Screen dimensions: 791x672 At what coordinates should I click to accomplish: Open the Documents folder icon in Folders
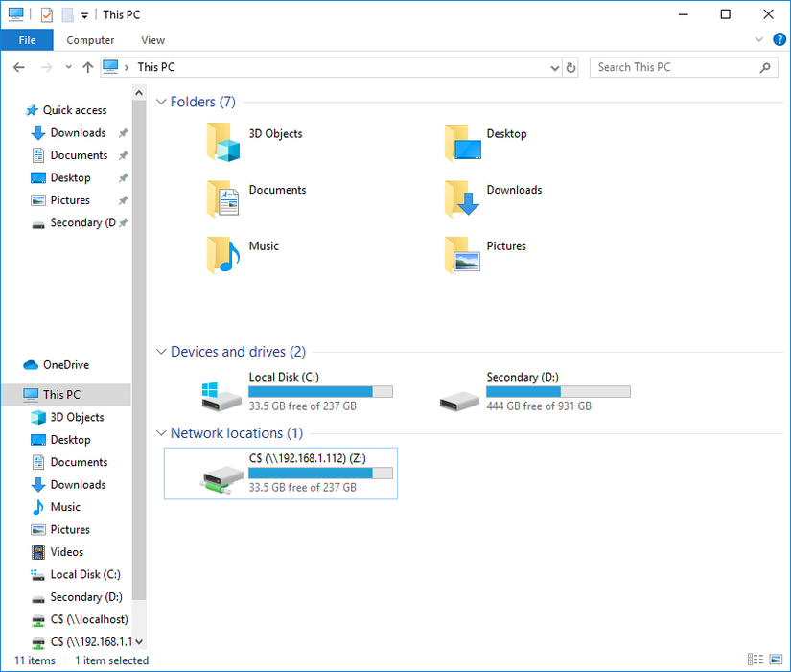(223, 198)
